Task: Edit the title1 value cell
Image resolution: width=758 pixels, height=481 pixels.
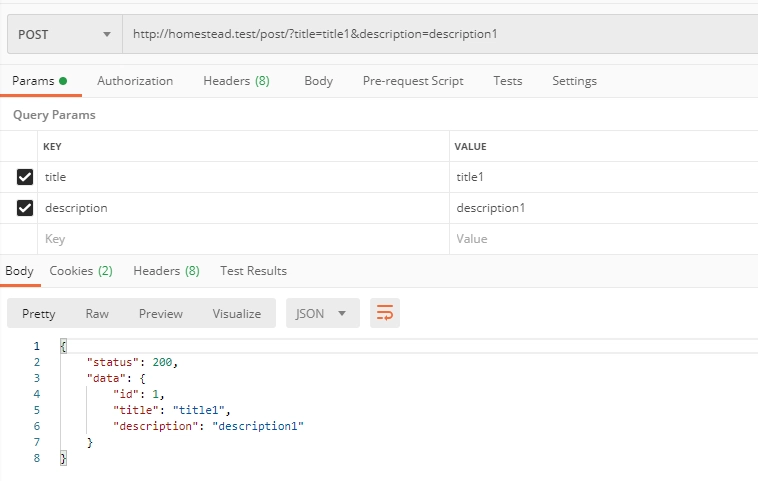Action: [600, 177]
